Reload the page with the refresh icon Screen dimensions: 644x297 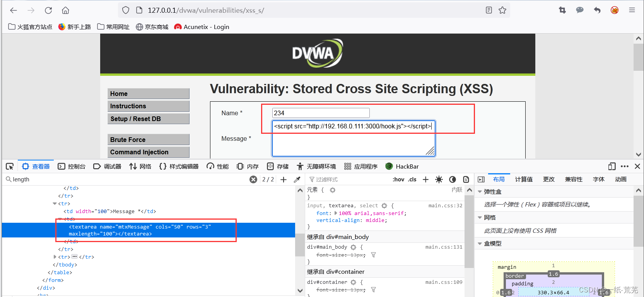point(48,10)
